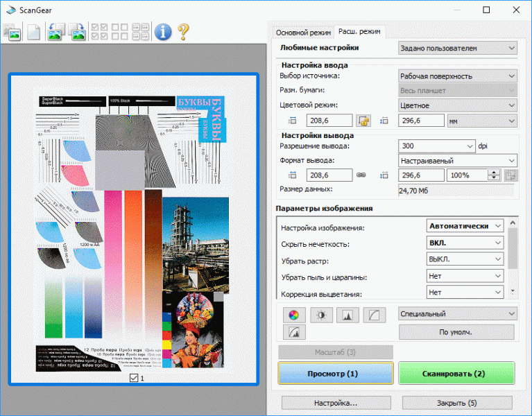Toggle the aspect ratio lock icon
This screenshot has height=416, width=532.
pyautogui.click(x=363, y=121)
